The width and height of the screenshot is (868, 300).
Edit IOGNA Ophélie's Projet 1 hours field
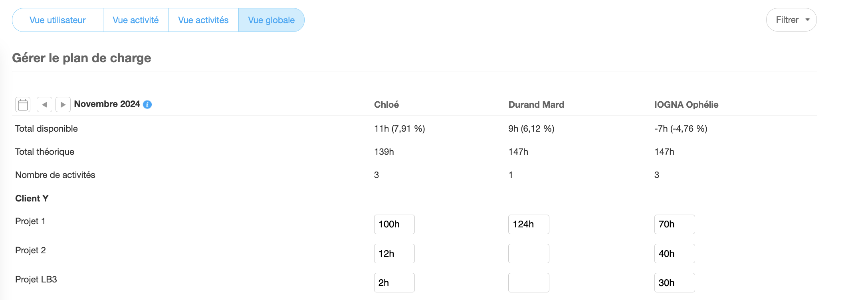click(x=675, y=224)
